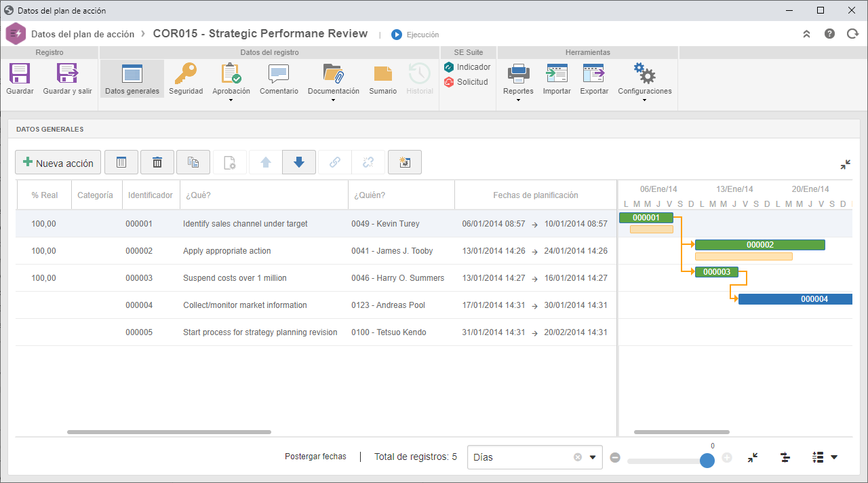Click the Aprobación clipboard icon
The height and width of the screenshot is (483, 868).
pyautogui.click(x=231, y=73)
